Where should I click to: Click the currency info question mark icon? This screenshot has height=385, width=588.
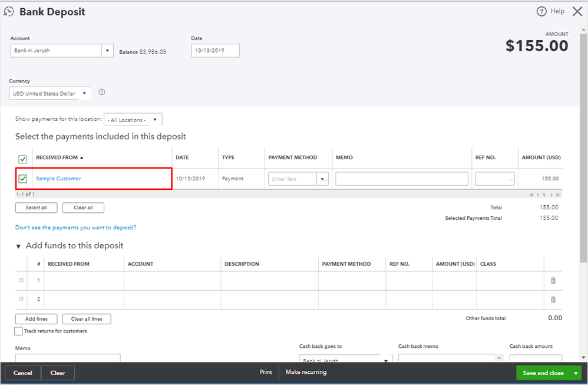click(x=101, y=92)
